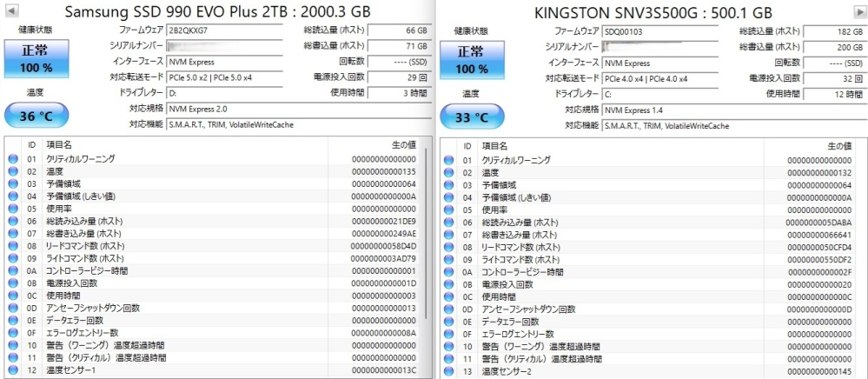
Task: Click the status orb for Kingston データエラー回数 row
Action: pos(449,322)
